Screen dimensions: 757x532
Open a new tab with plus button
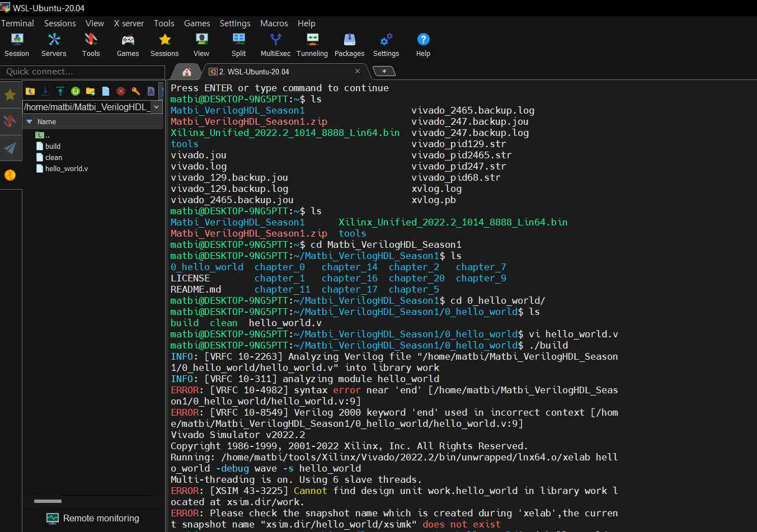click(384, 71)
